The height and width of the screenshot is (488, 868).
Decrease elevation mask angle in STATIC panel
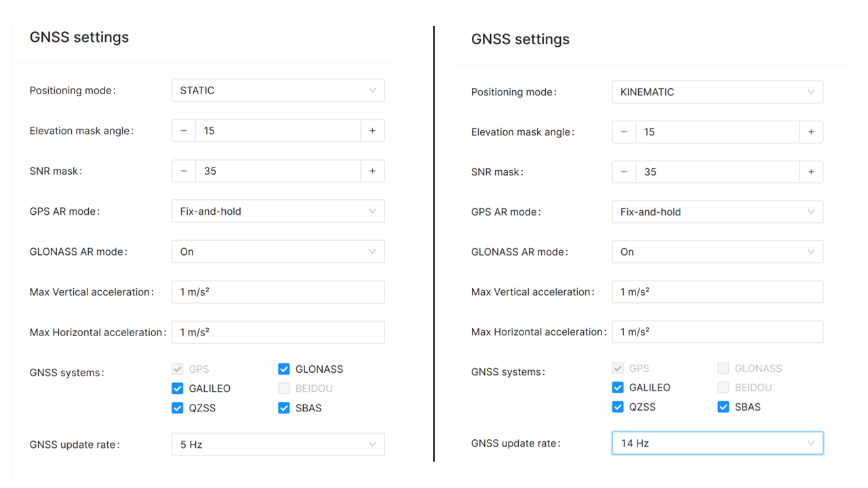click(x=184, y=131)
